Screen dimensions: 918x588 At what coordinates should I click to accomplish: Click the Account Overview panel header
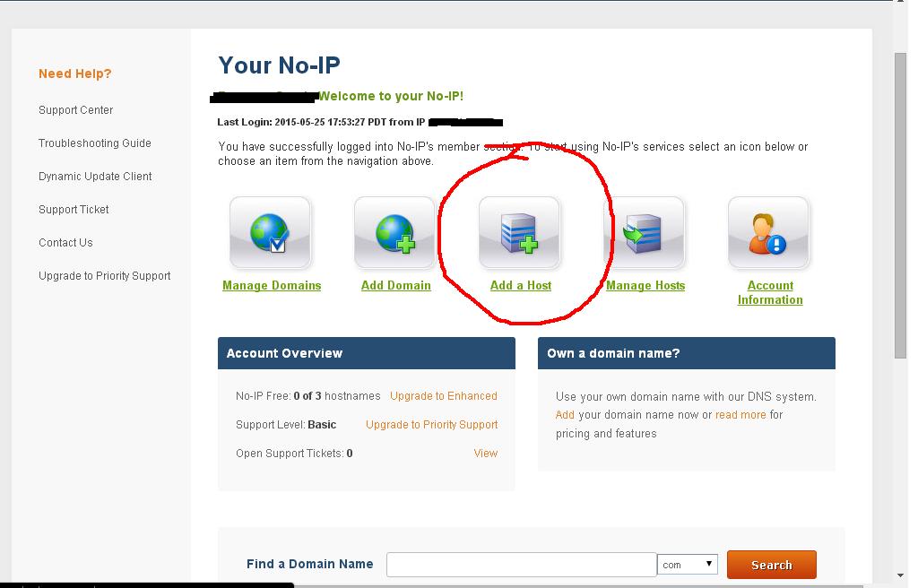point(367,353)
